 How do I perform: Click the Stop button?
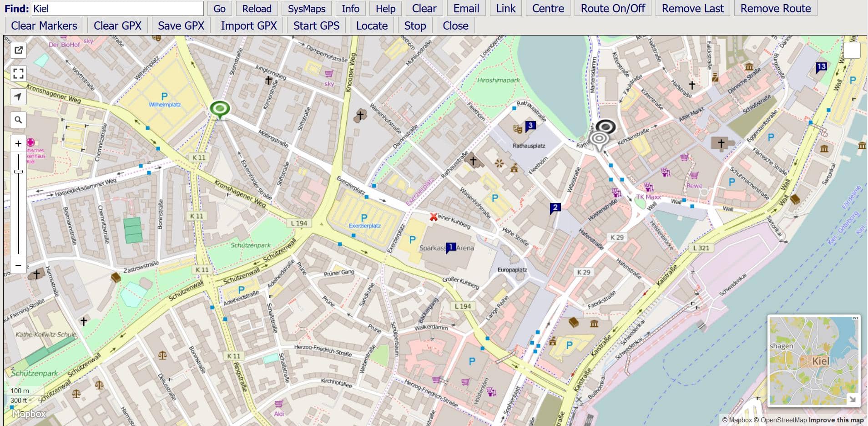tap(415, 26)
